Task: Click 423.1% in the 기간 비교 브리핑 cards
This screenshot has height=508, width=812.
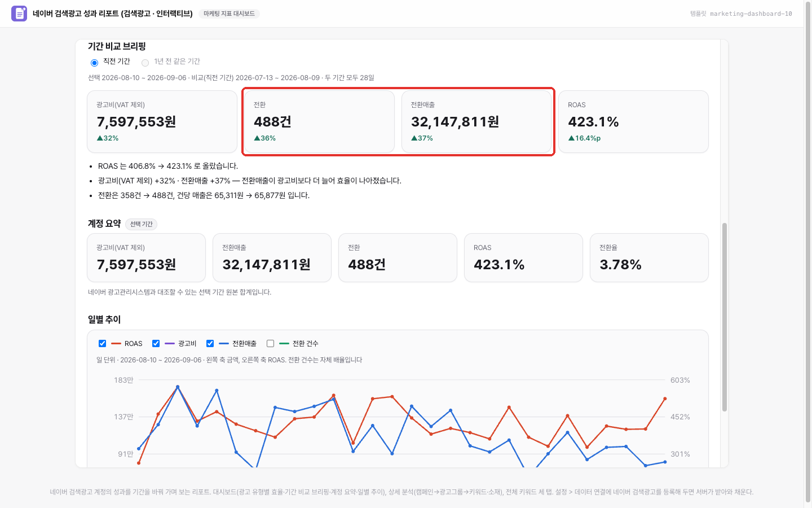Action: point(593,122)
